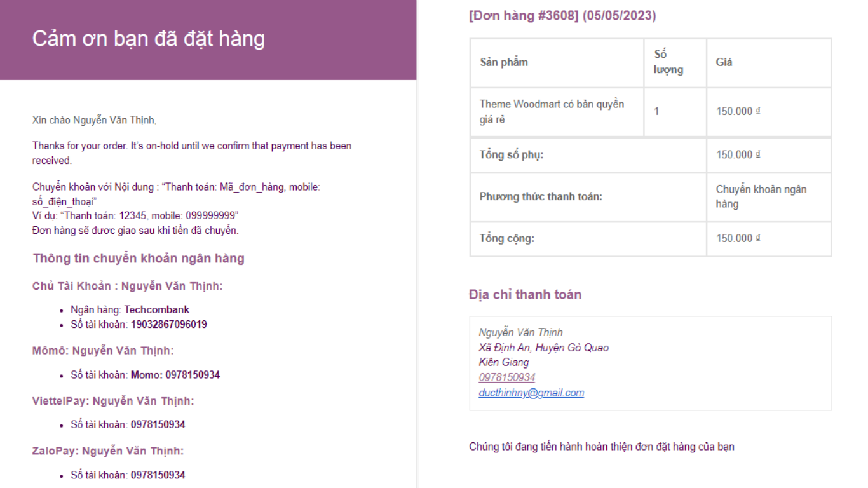Click the header Cảm ơn bạn đã đặt hàng
Image resolution: width=868 pixels, height=488 pixels.
point(148,39)
